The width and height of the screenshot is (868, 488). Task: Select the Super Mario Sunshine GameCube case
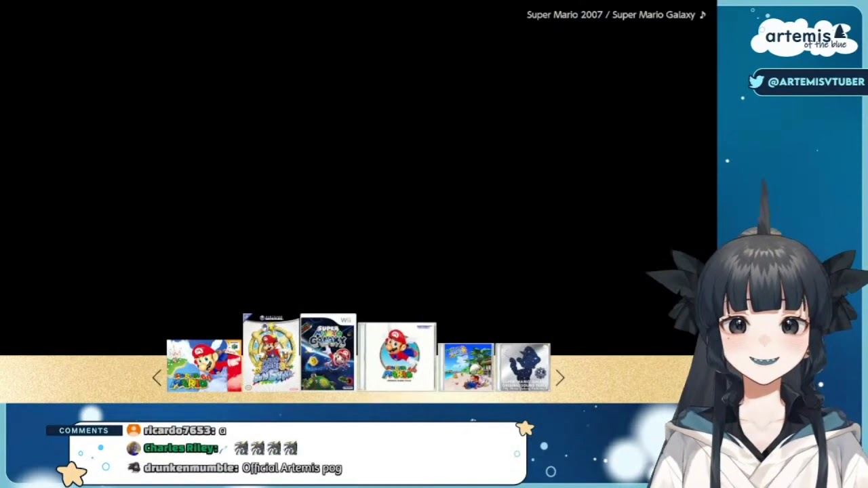coord(271,352)
